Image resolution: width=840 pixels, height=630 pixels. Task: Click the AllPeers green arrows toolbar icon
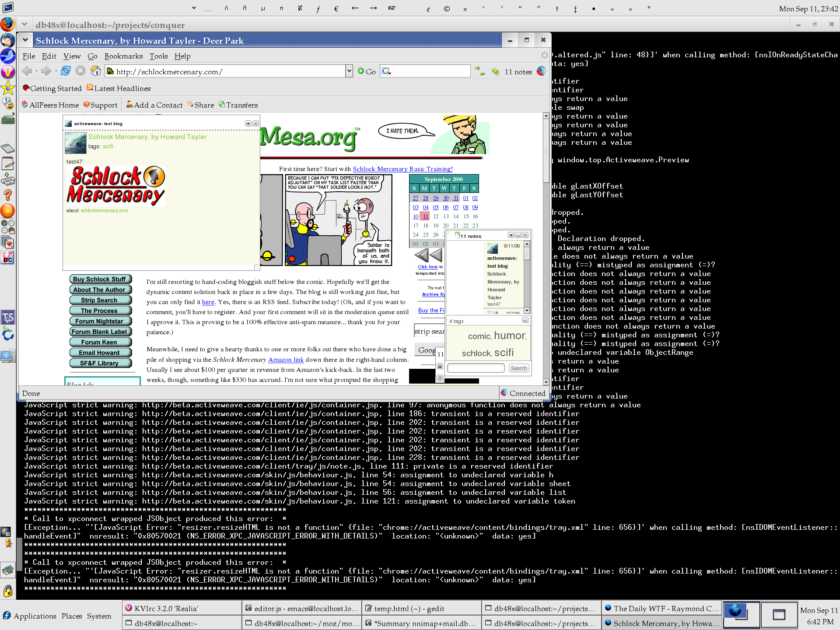tap(480, 71)
